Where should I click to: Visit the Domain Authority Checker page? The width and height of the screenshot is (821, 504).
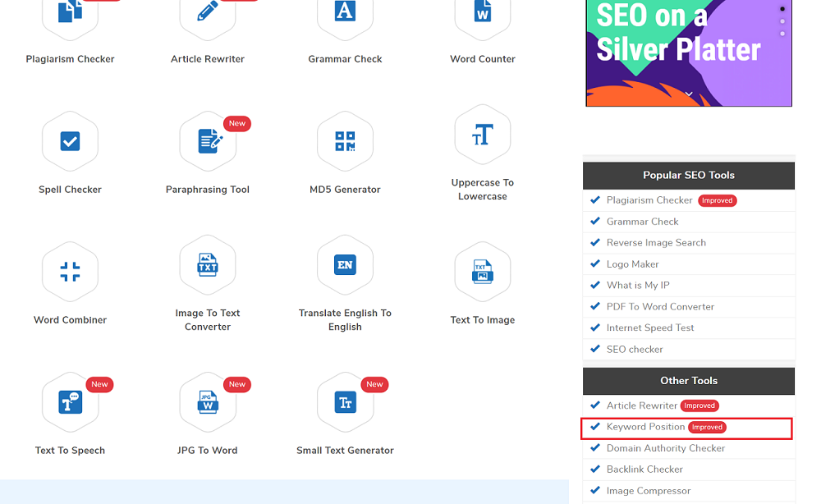point(664,448)
